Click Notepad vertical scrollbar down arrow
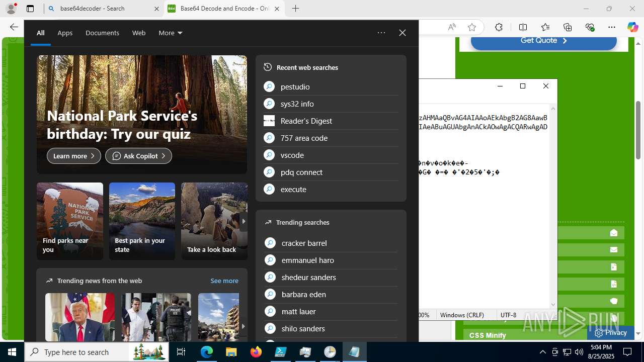The height and width of the screenshot is (362, 644). [x=553, y=305]
